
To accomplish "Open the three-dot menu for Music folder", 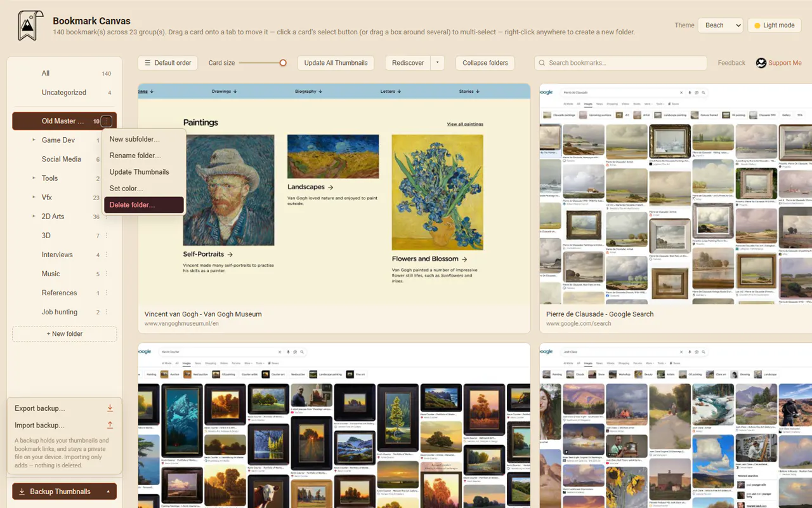I will tap(107, 274).
